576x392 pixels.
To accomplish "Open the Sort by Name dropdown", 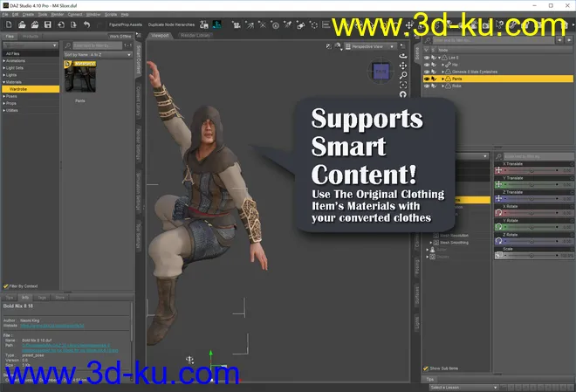I will [97, 54].
